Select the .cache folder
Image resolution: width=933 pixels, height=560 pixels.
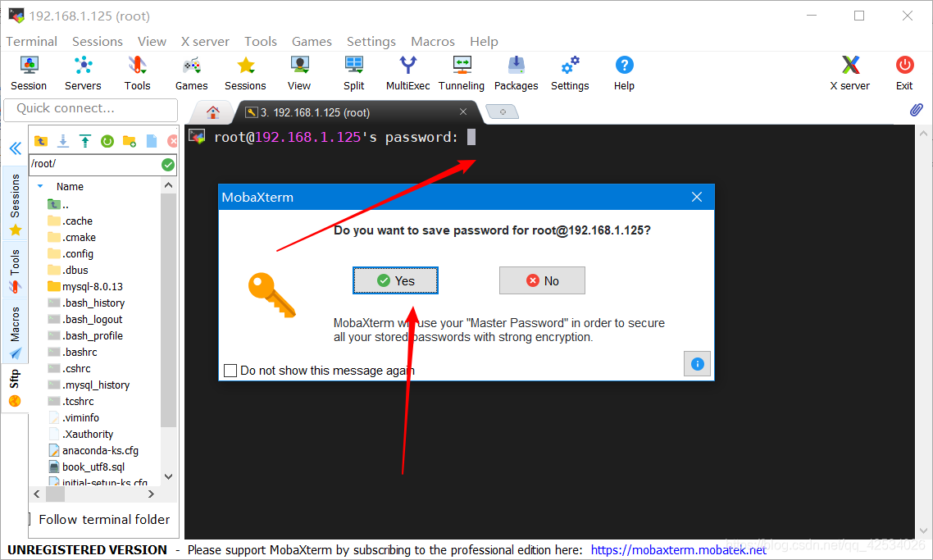coord(77,221)
